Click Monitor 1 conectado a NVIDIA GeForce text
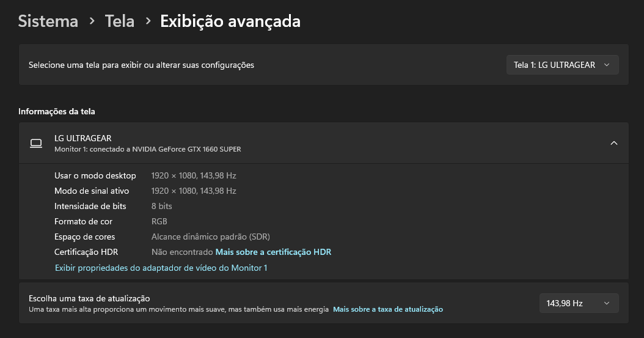The height and width of the screenshot is (338, 644). click(147, 149)
